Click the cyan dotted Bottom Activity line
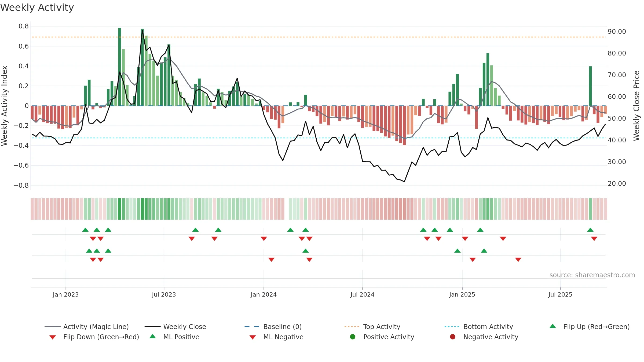This screenshot has height=362, width=644. point(319,138)
